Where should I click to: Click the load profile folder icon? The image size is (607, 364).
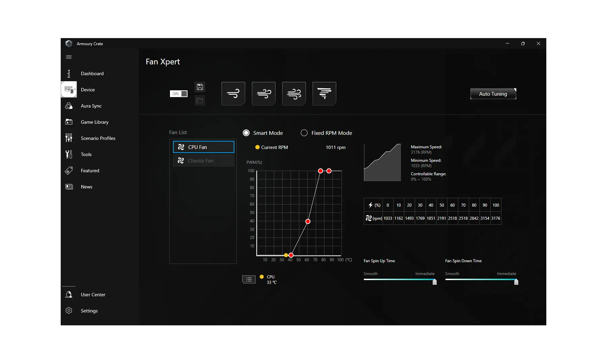point(200,100)
